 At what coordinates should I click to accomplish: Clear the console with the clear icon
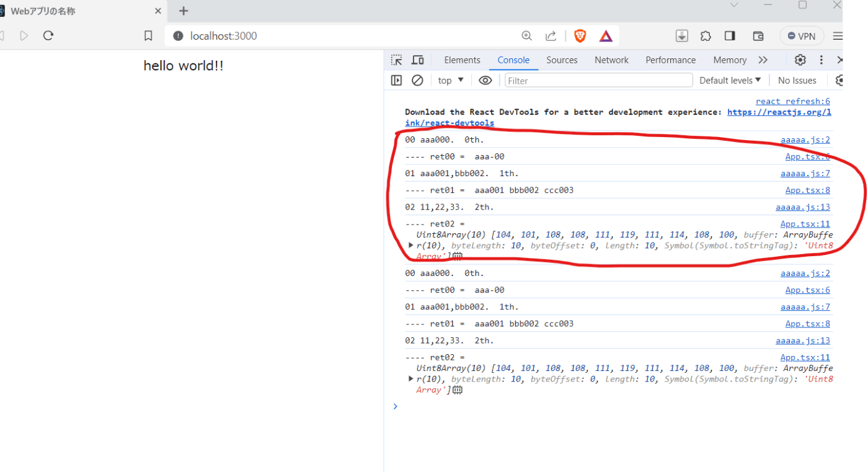click(417, 80)
